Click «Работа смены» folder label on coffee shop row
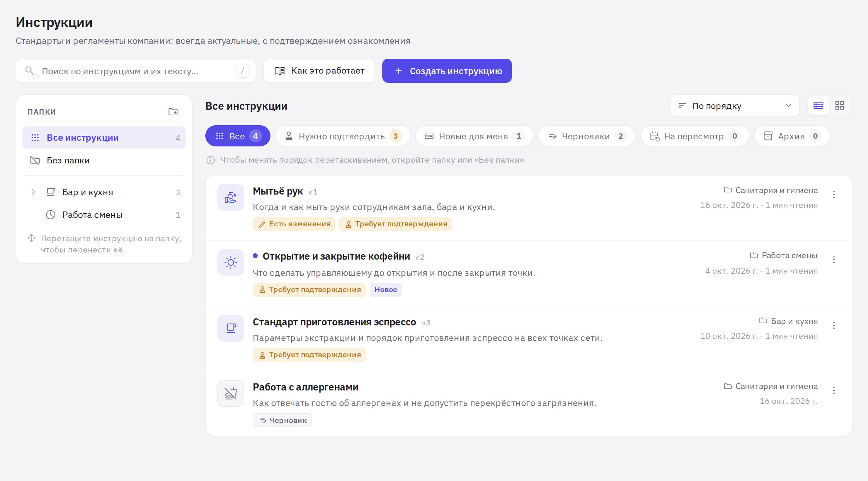 coord(784,255)
